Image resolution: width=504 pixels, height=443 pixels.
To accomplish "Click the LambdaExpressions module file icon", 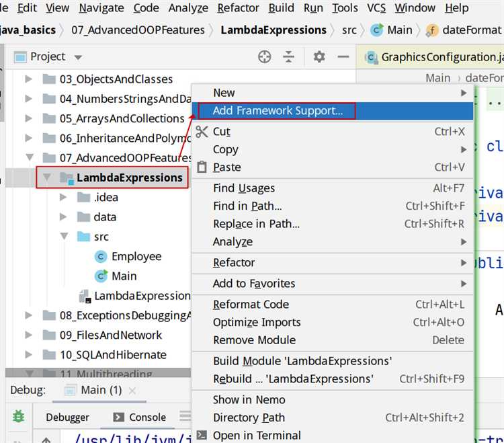I will click(x=85, y=296).
